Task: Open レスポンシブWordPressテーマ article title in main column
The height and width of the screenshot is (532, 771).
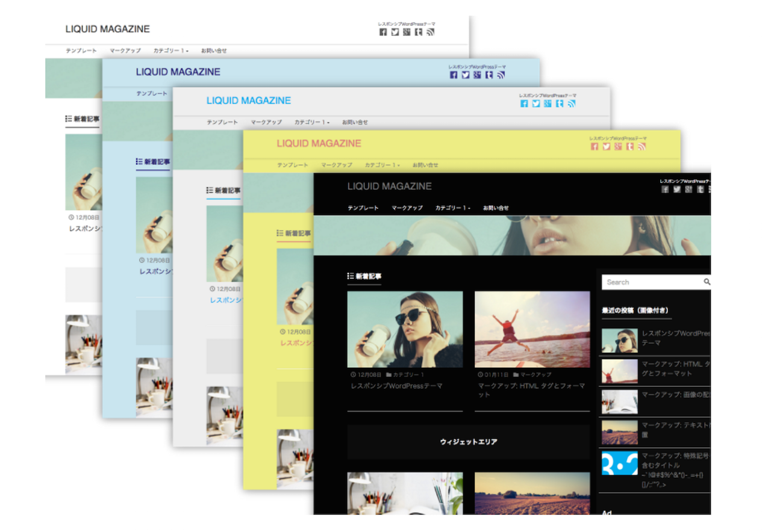Action: point(396,386)
